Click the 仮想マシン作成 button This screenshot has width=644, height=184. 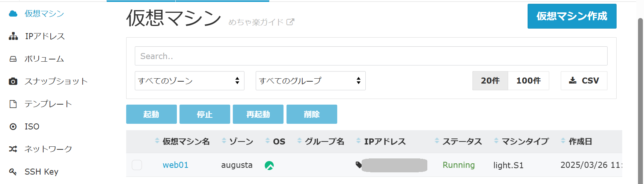[x=572, y=16]
